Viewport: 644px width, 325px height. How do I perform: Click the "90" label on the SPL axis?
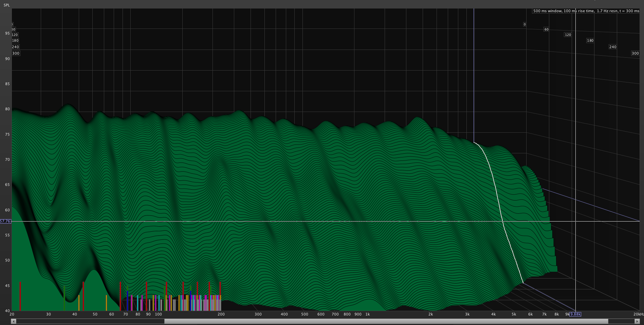[x=7, y=59]
